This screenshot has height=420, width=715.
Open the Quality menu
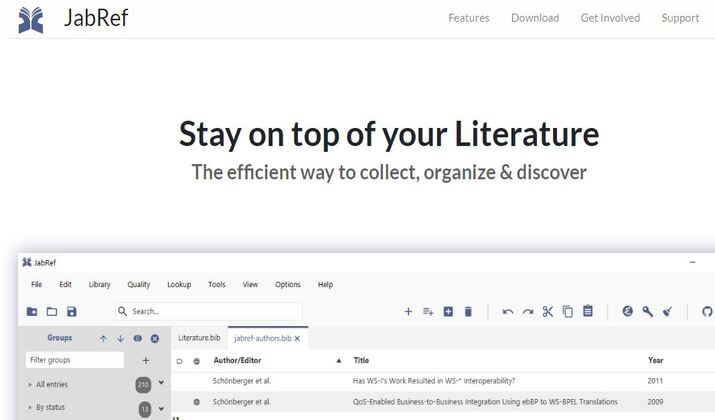tap(139, 285)
